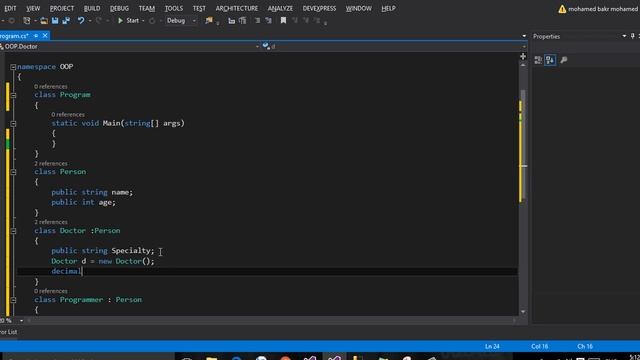
Task: Open the DEVEXPRESS menu
Action: point(319,8)
